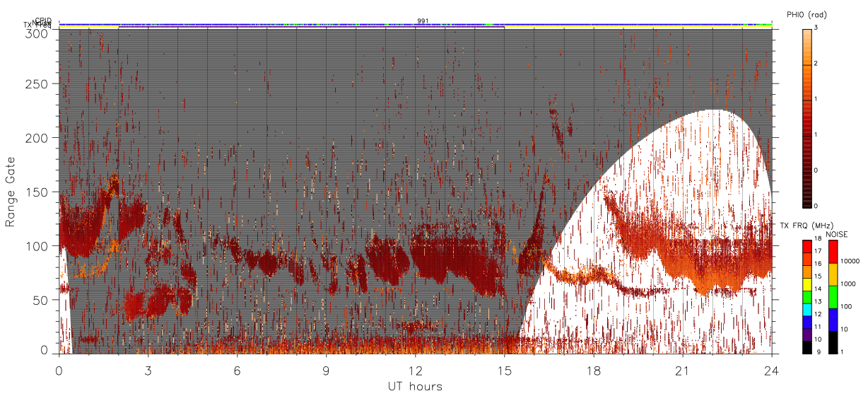868x401 pixels.
Task: Click the '3' tick on the UT hours axis
Action: [148, 370]
